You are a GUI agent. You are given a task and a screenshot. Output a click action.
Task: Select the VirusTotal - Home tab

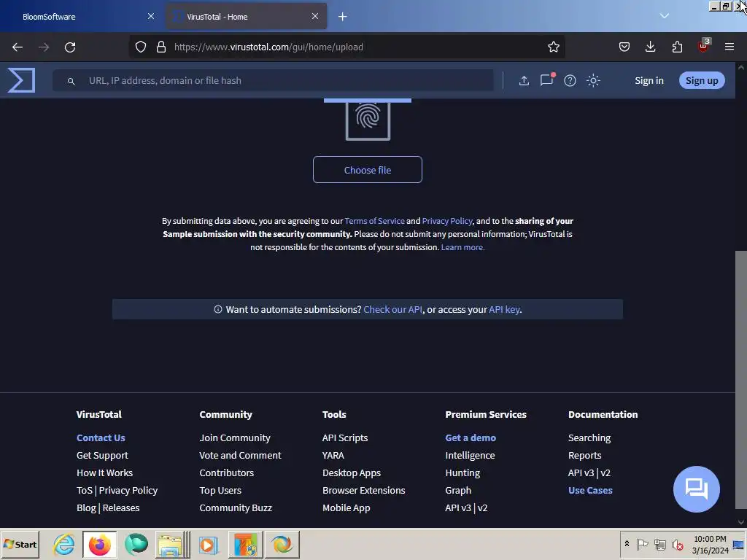pyautogui.click(x=246, y=17)
